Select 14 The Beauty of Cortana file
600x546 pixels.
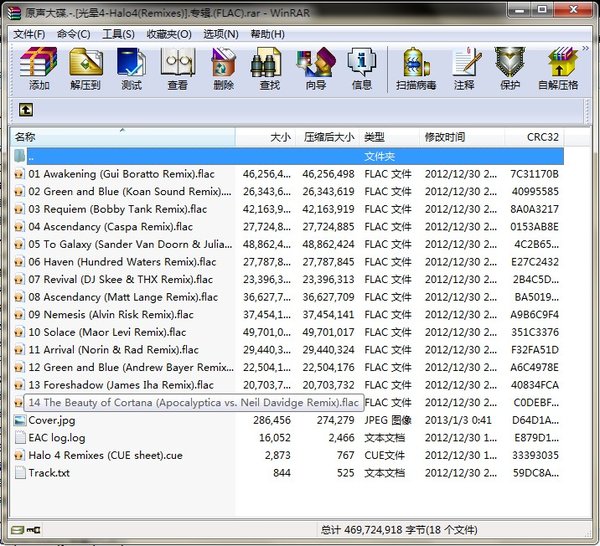coord(288,403)
